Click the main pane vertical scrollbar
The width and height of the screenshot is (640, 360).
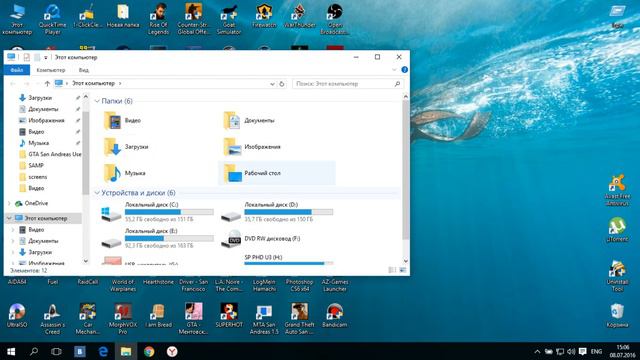(405, 170)
